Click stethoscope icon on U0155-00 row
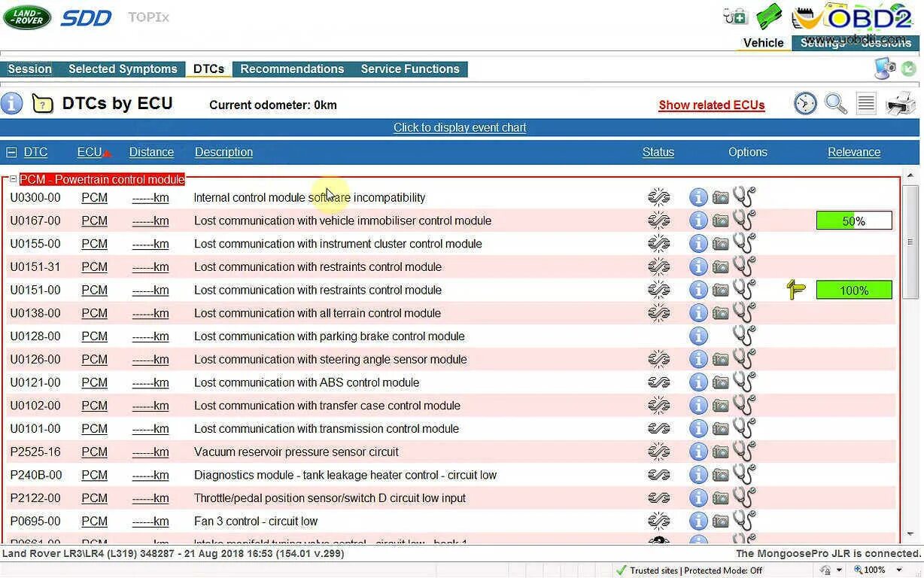This screenshot has height=578, width=924. click(744, 243)
